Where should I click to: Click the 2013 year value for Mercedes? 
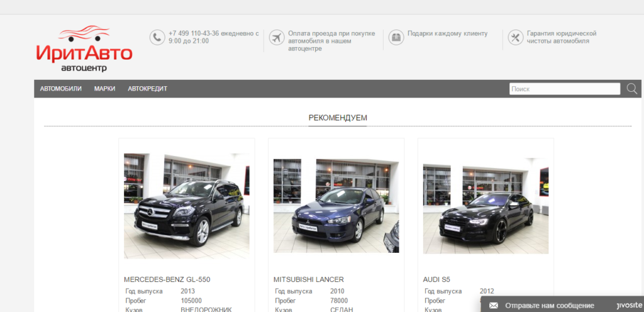pyautogui.click(x=187, y=291)
